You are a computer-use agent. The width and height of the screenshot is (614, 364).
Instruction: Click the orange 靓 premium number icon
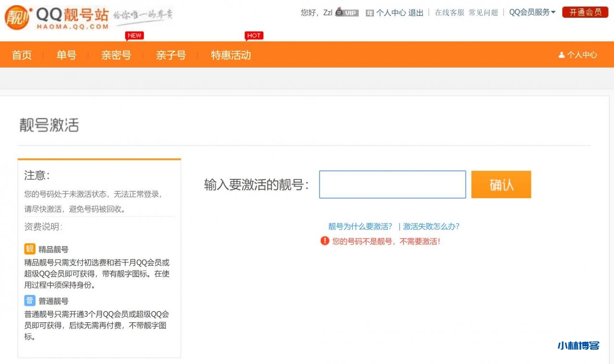click(30, 249)
